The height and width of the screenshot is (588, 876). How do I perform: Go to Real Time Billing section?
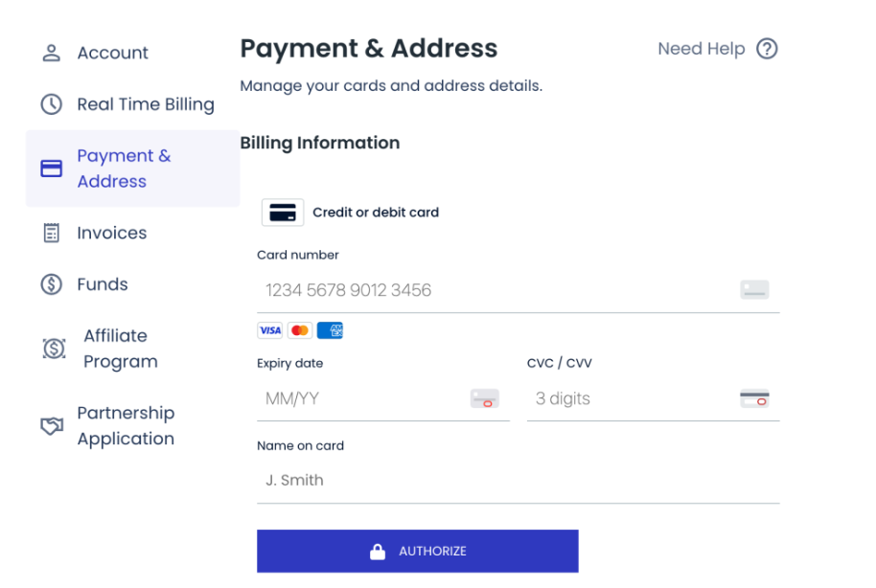click(146, 104)
